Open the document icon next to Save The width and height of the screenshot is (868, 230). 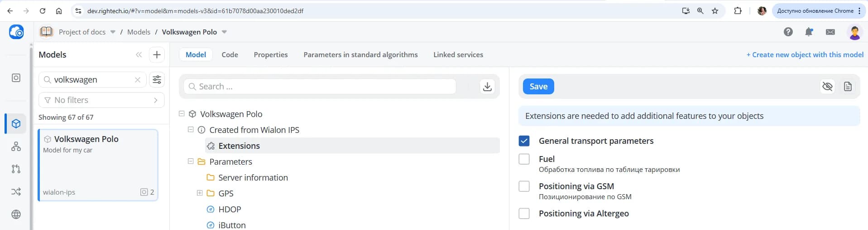click(x=848, y=86)
